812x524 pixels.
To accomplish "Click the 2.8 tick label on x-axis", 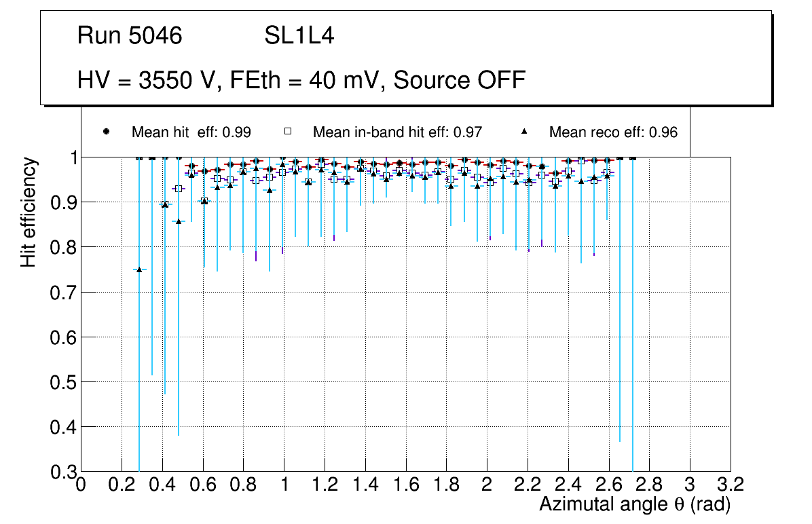I will point(649,485).
